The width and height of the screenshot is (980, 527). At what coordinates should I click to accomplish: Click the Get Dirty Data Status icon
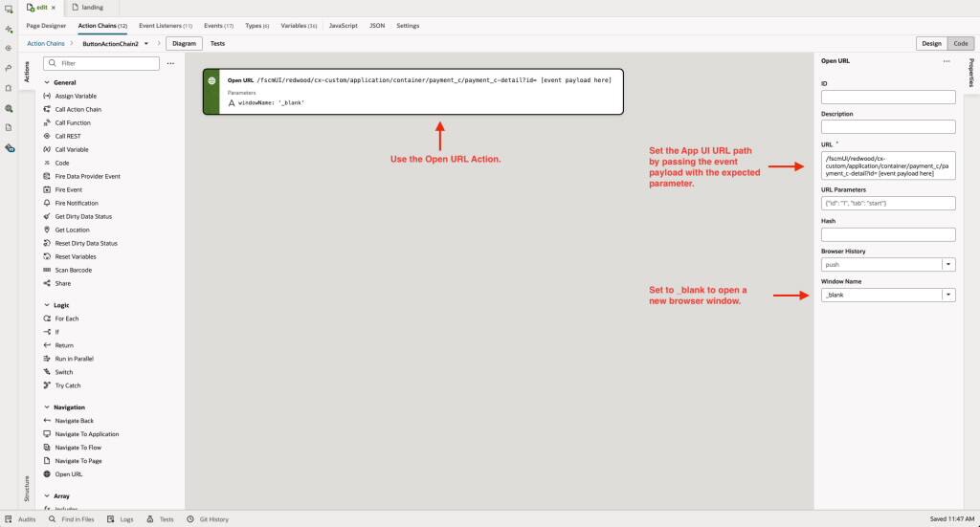pos(47,217)
